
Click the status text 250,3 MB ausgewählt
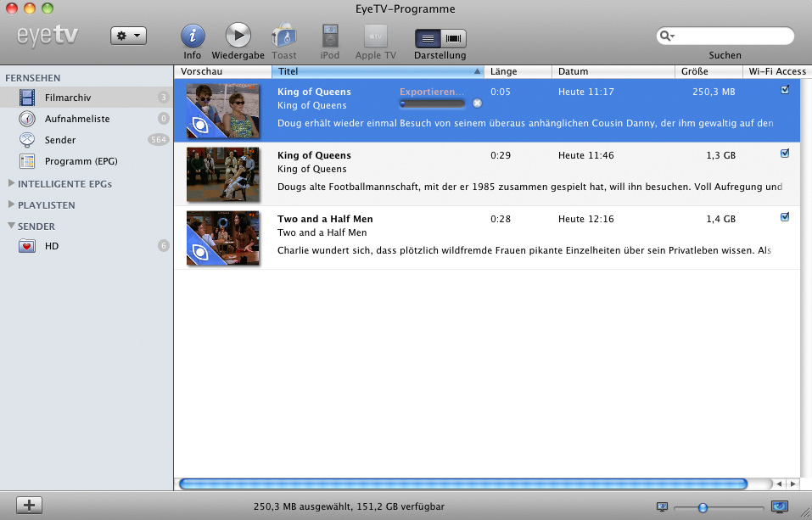[x=302, y=506]
